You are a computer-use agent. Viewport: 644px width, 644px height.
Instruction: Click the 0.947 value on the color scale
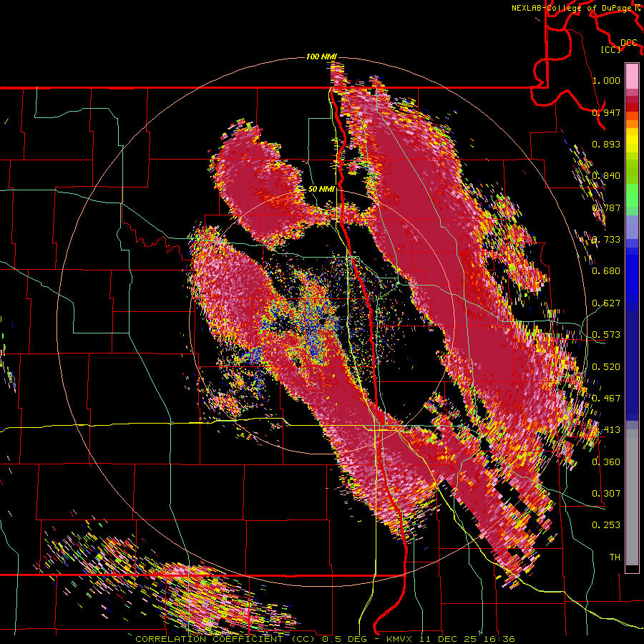tap(606, 112)
